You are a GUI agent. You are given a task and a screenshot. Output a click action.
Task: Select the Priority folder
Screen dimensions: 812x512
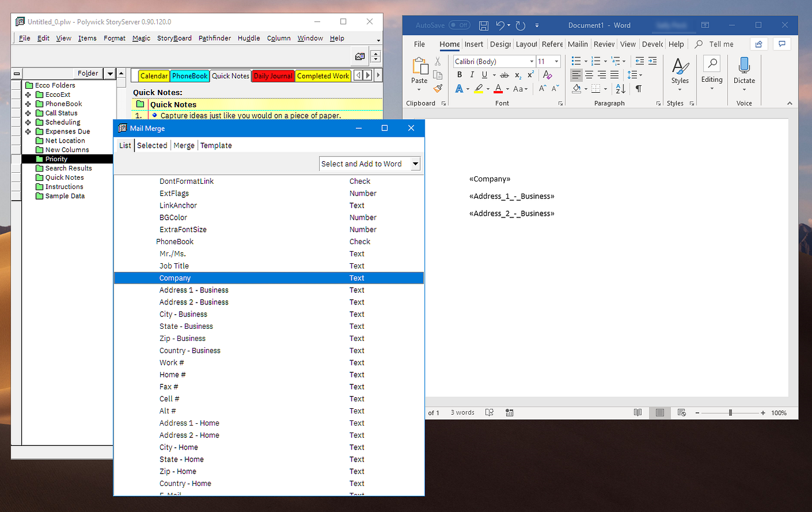pyautogui.click(x=56, y=159)
